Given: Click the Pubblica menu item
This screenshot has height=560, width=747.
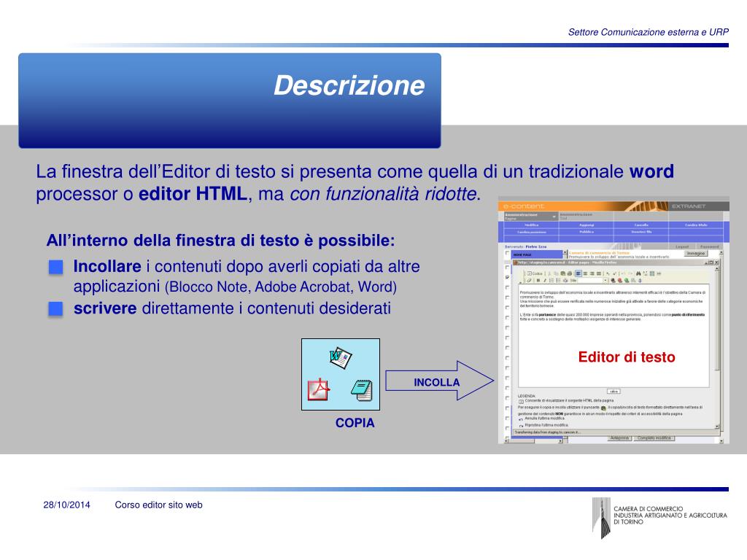Looking at the screenshot, I should point(587,232).
